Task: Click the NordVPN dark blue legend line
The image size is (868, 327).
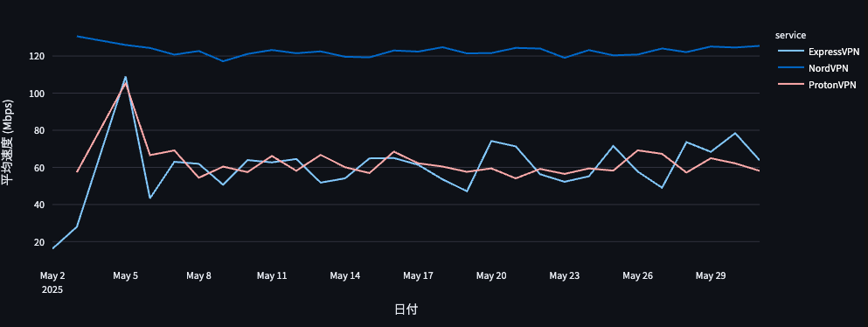Action: [x=790, y=68]
